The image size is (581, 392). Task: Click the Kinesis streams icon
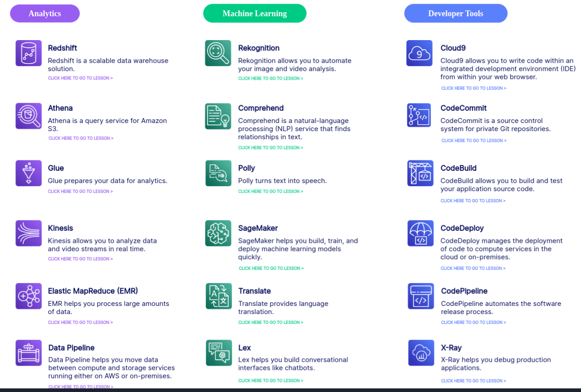28,233
